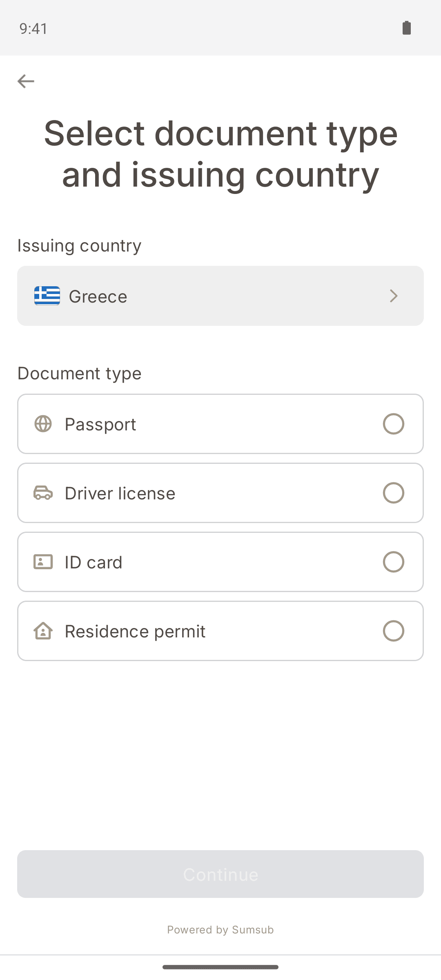Viewport: 441px width, 980px height.
Task: Open the Greece country selector
Action: coord(220,296)
